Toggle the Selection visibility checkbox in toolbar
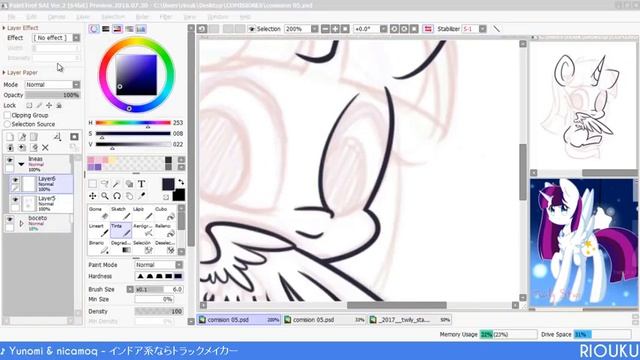Image resolution: width=640 pixels, height=360 pixels. [252, 29]
